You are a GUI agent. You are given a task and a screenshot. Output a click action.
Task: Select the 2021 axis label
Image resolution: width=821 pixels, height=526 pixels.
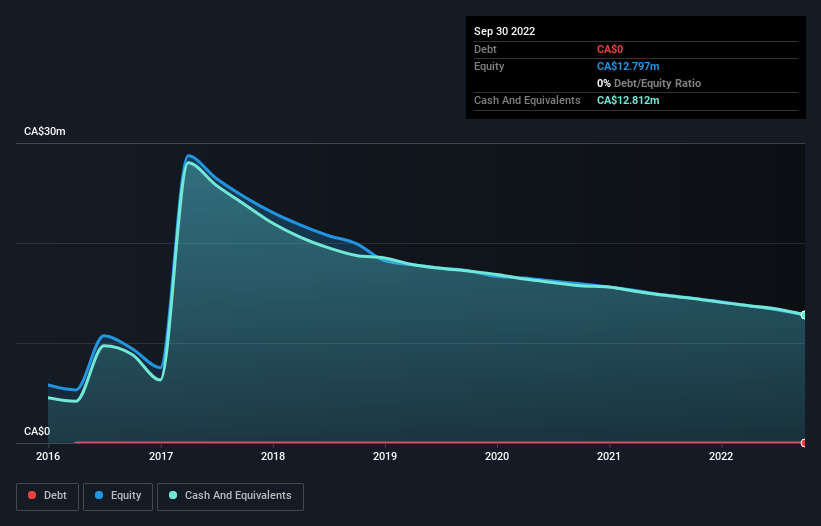609,456
